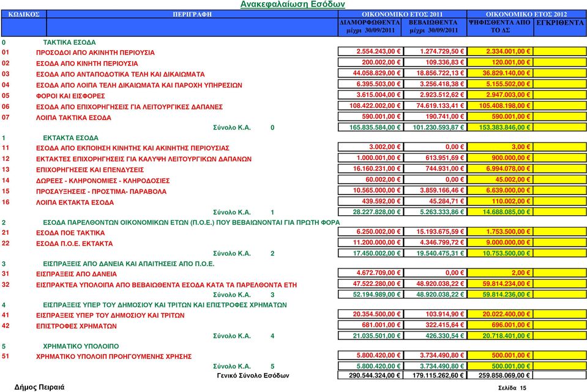Viewport: 587px width, 392px height.
Task: Click the 'ΟΙΚΟΝΟΜΙΚΟ ΕΤΟΣ 2012' header
Action: tap(526, 14)
